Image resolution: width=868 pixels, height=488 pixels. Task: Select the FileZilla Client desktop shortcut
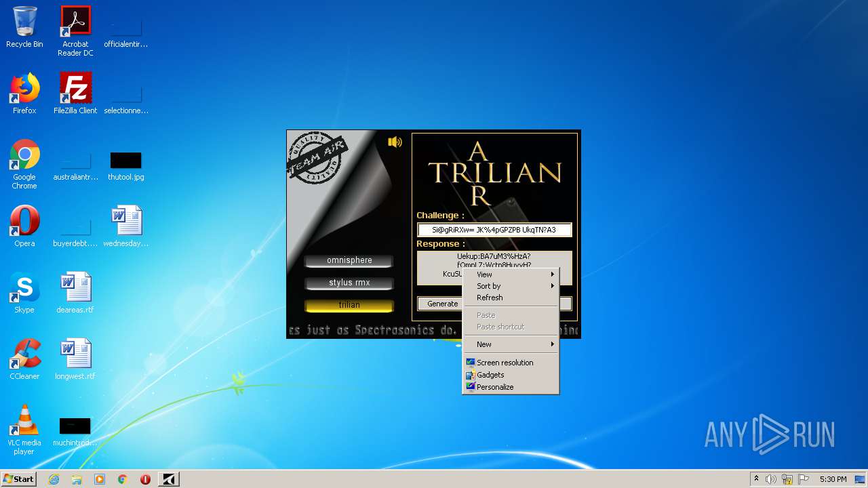[75, 94]
